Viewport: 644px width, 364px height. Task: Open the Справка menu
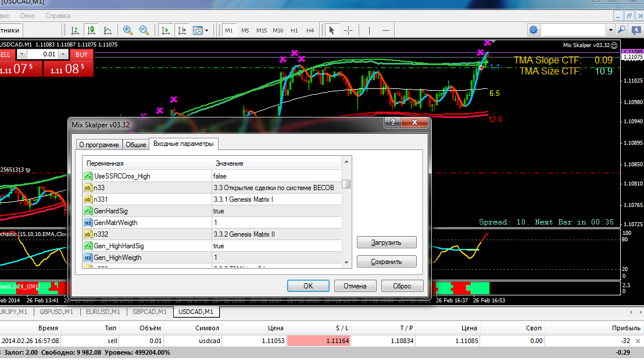pos(58,16)
